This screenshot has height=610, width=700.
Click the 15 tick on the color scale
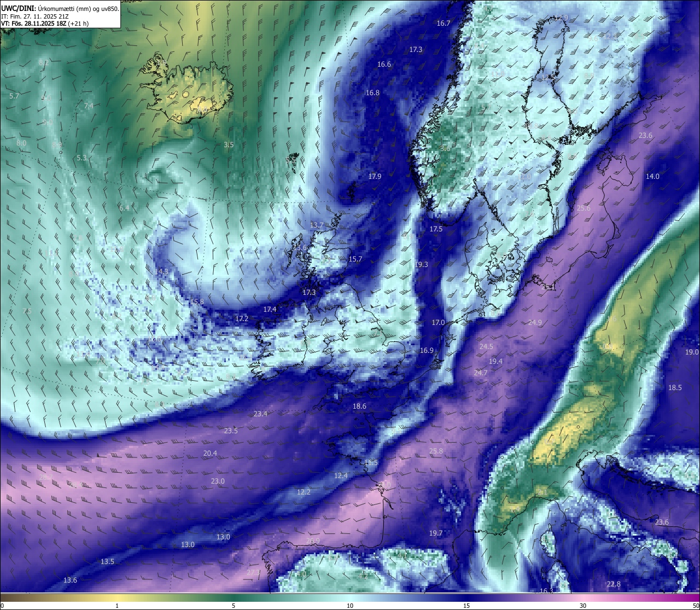click(466, 606)
